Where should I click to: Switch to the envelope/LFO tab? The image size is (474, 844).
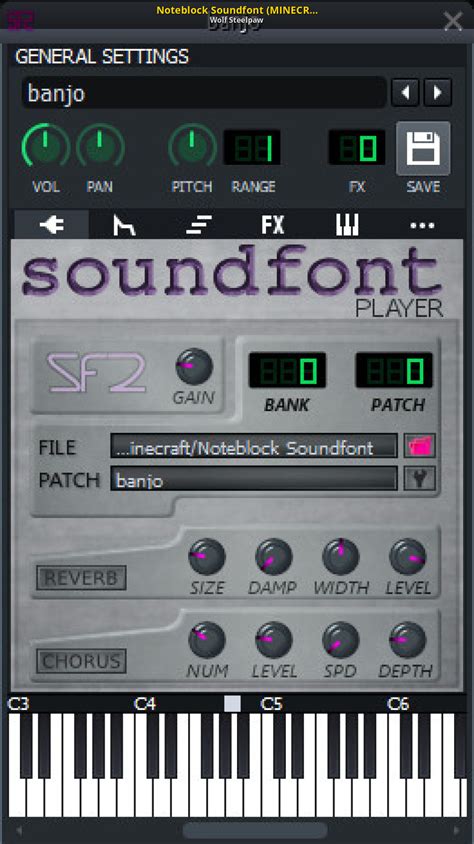(124, 224)
